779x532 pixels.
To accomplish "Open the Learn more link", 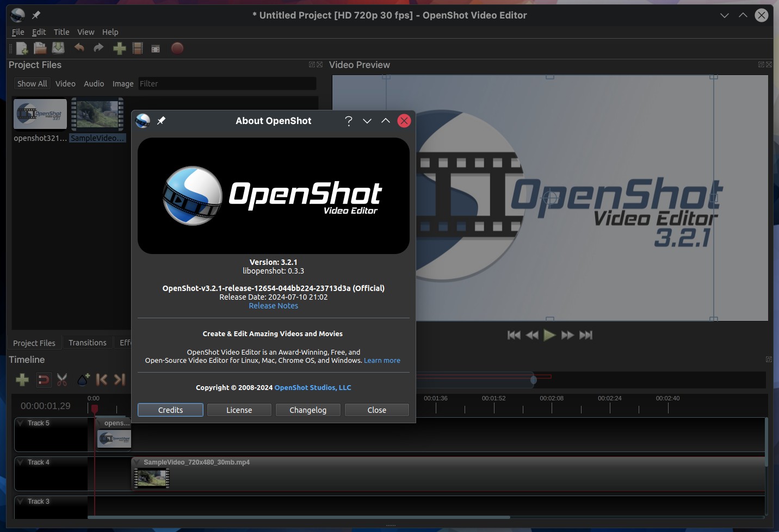I will click(382, 360).
